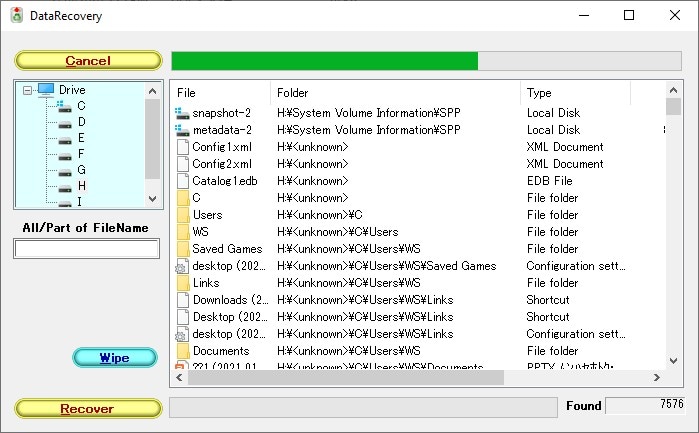Click the computer icon beside Drive

point(46,90)
